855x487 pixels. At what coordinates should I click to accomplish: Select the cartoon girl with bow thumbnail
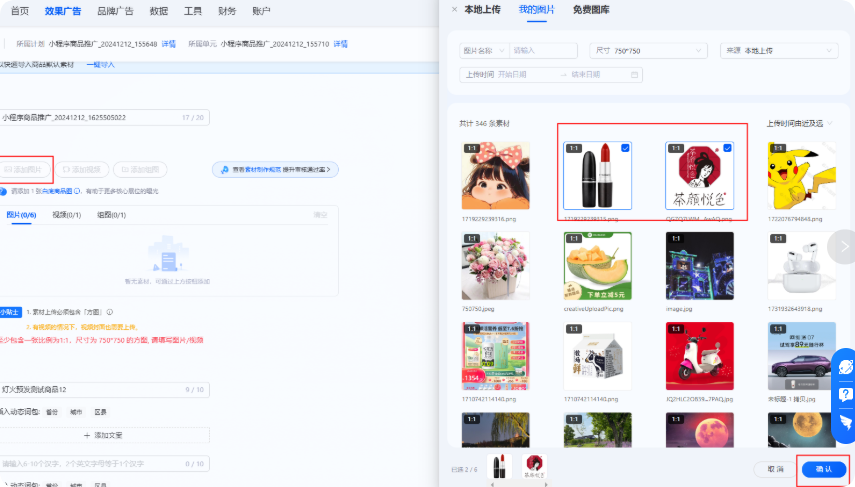pos(496,176)
